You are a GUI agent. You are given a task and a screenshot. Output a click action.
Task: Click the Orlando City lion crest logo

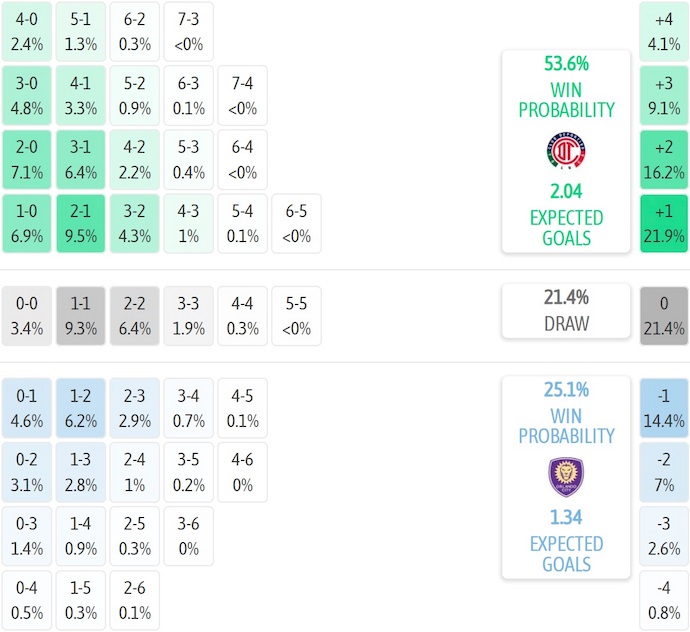[566, 477]
